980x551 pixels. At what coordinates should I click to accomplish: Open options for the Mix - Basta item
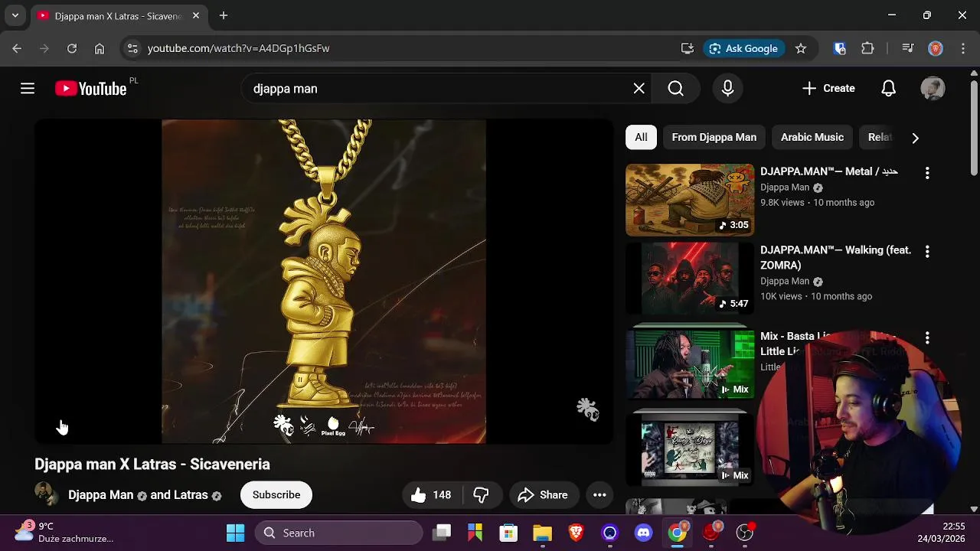(927, 337)
